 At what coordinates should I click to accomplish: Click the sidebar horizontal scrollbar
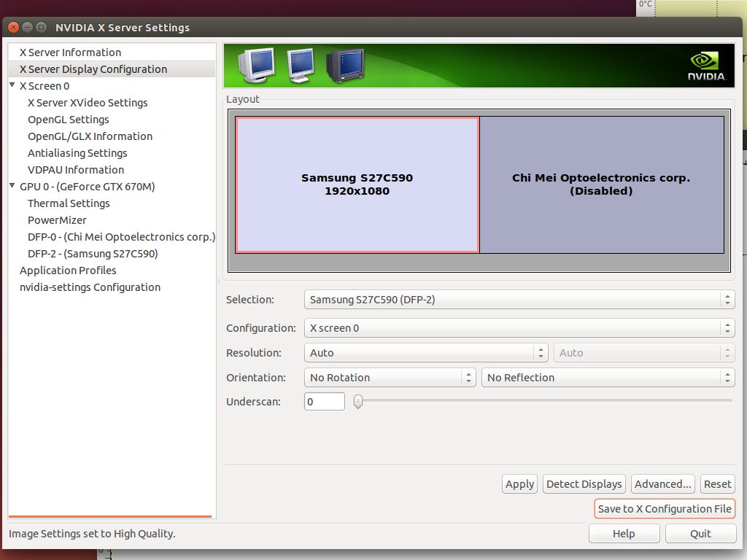point(110,516)
